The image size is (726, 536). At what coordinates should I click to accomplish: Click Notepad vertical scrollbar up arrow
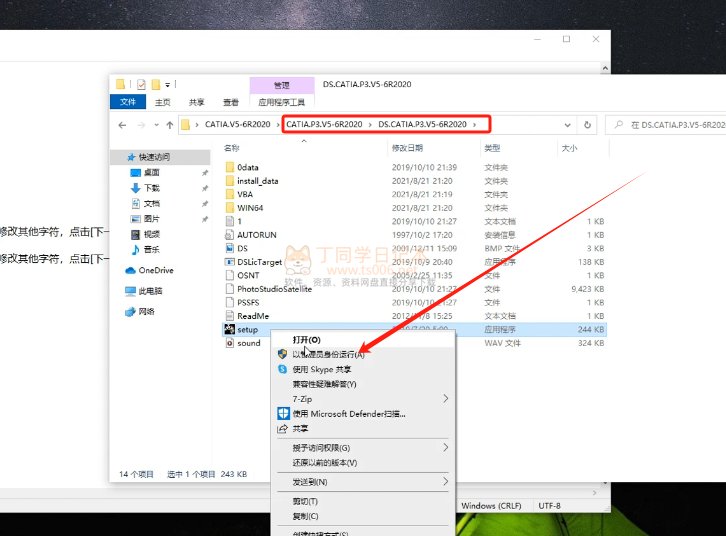pyautogui.click(x=605, y=69)
